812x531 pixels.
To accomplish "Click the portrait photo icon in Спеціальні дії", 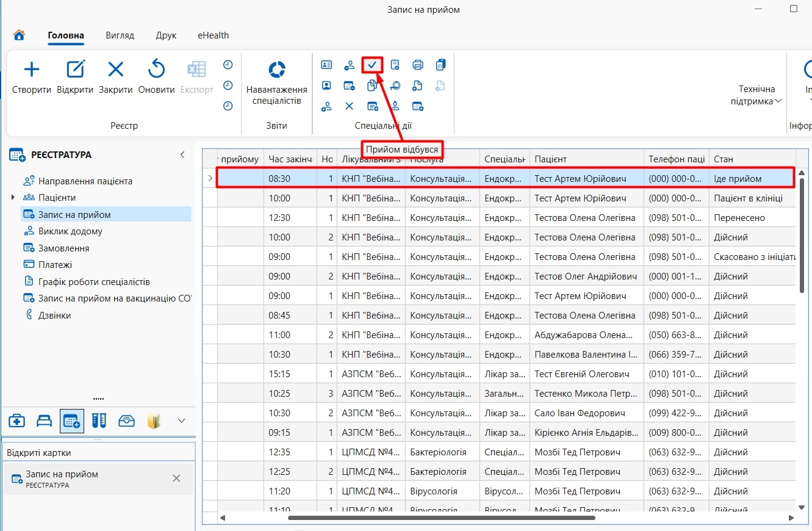I will 326,85.
